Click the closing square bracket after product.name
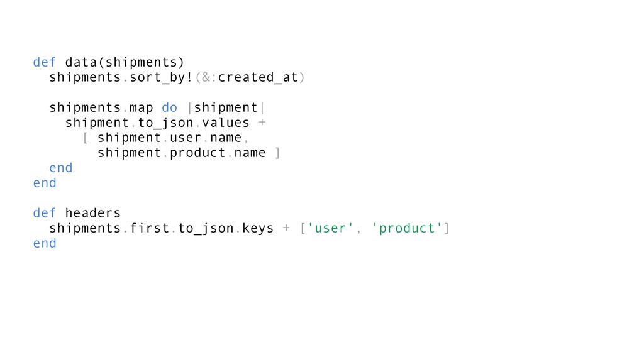 point(277,153)
